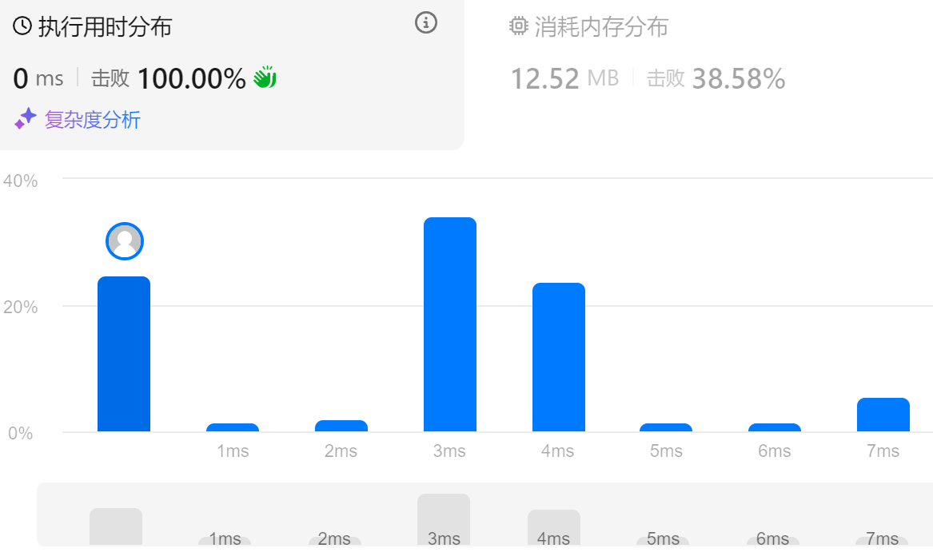Screen dimensions: 933x560
Task: Click the sparkle icon beside 复杂度分析
Action: pyautogui.click(x=26, y=119)
